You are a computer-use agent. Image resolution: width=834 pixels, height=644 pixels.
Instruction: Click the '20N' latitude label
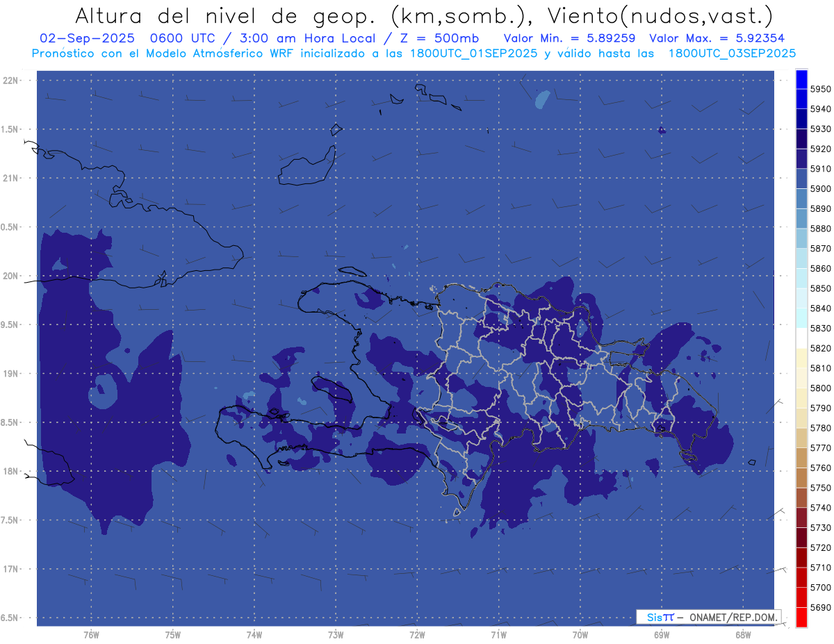click(x=10, y=276)
